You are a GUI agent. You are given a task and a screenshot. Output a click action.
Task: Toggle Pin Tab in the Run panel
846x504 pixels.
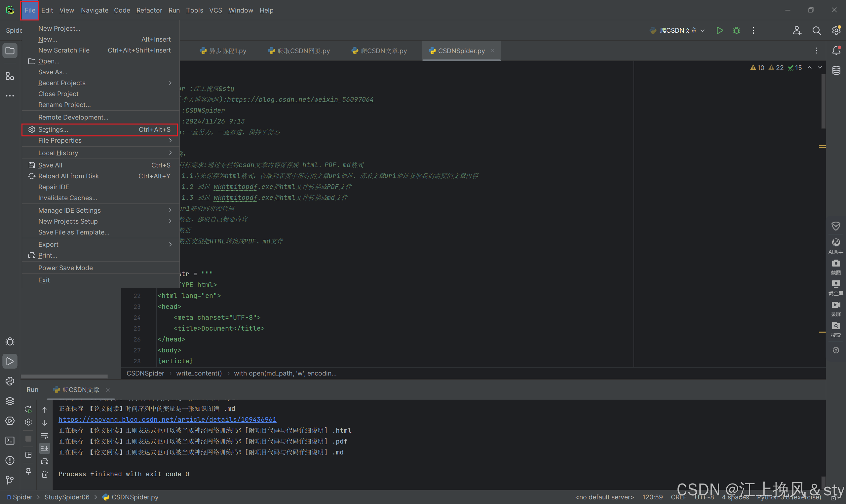point(28,471)
